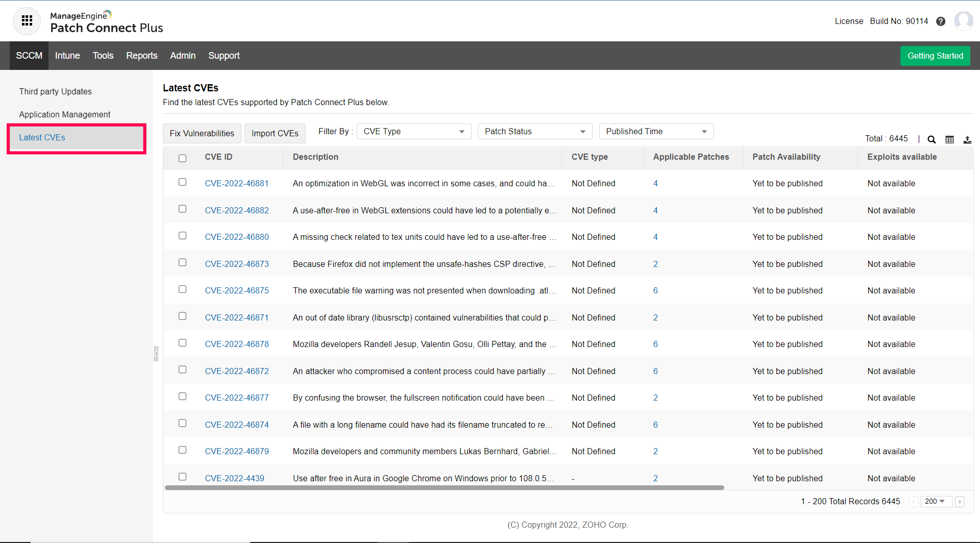Open the Patch Status dropdown
The height and width of the screenshot is (543, 980).
point(534,132)
